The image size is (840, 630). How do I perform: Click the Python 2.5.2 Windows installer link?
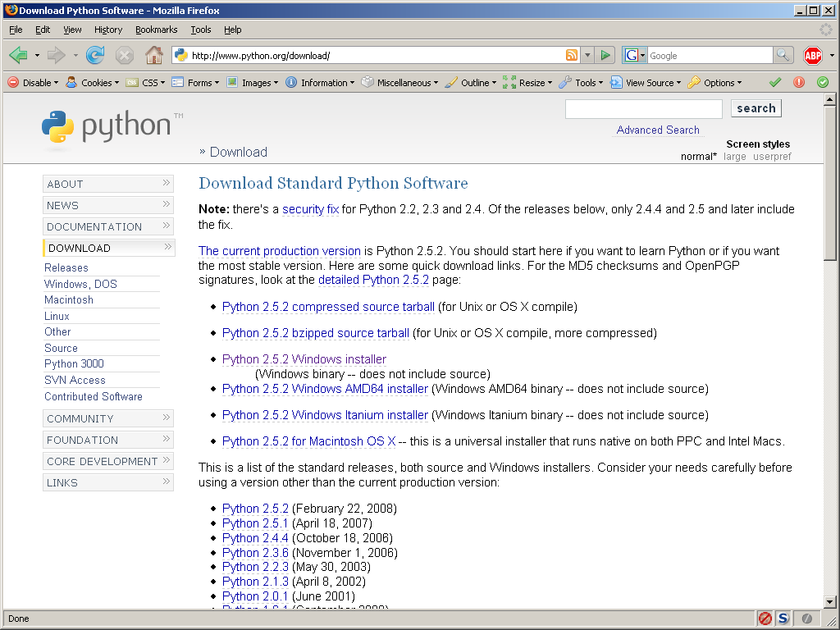(304, 359)
